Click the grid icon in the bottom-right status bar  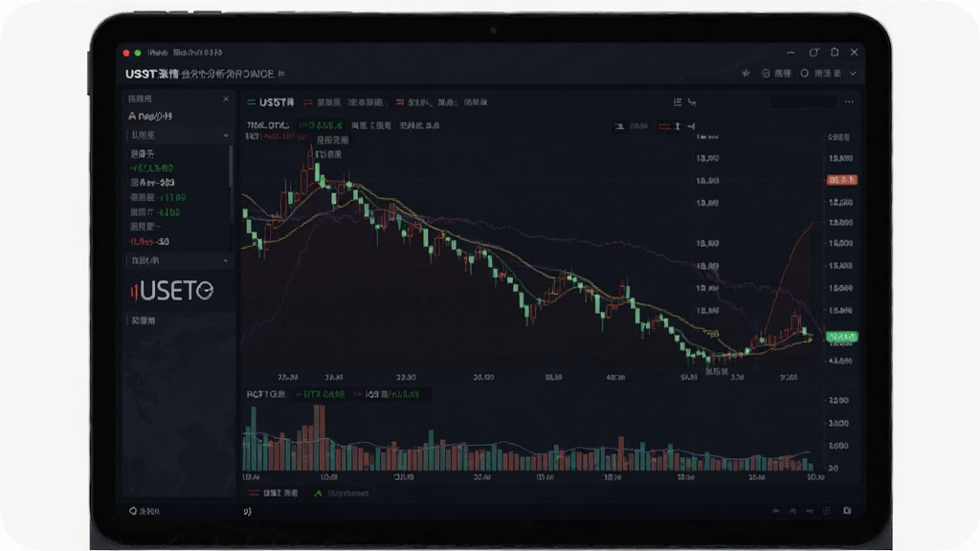point(827,511)
